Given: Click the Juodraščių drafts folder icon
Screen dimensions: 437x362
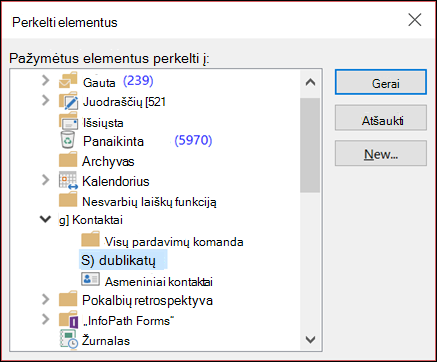Looking at the screenshot, I should [x=68, y=101].
